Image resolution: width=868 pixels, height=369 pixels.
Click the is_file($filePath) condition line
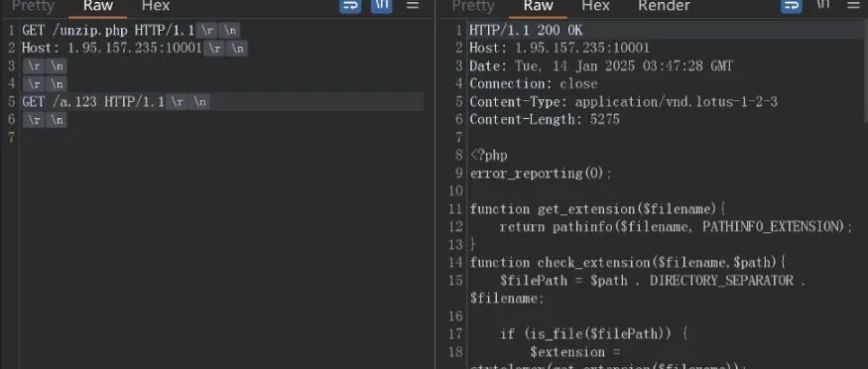tap(594, 334)
